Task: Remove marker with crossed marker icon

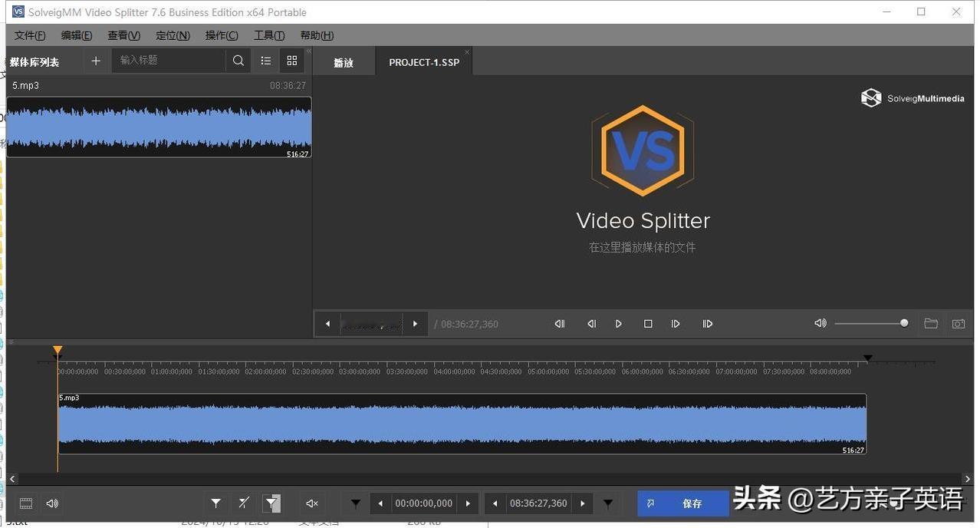Action: point(244,503)
